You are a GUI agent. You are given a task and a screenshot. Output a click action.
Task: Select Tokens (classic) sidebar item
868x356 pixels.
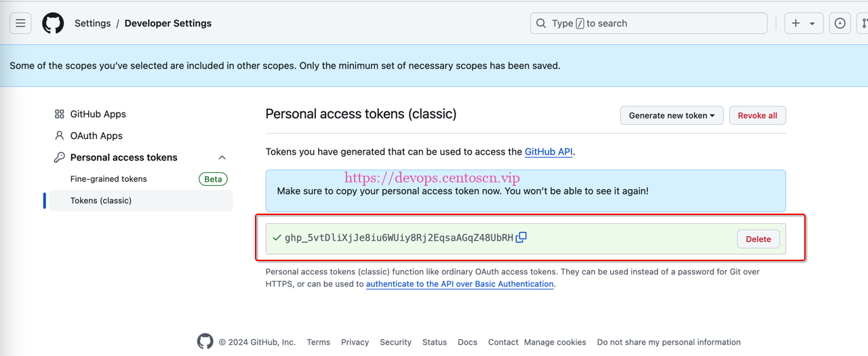coord(101,201)
